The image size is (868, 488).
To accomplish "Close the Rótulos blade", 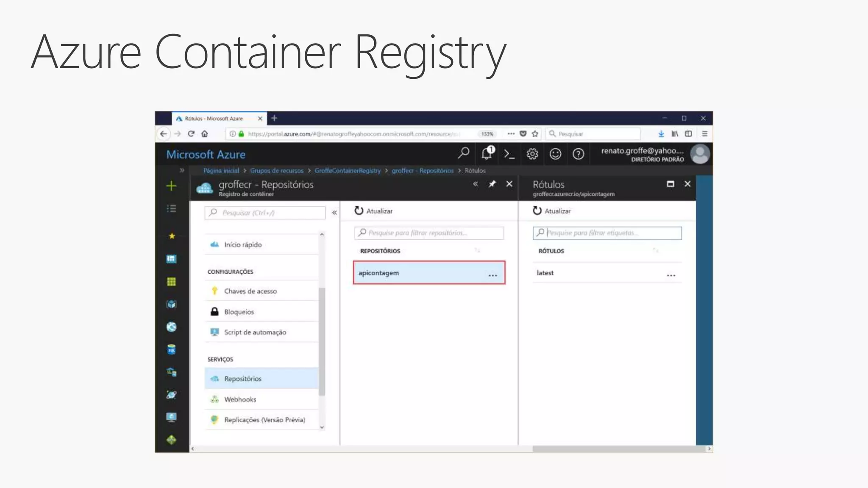I will (687, 184).
